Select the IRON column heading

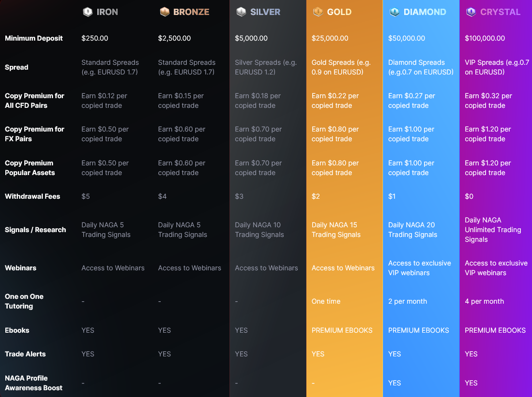point(107,12)
